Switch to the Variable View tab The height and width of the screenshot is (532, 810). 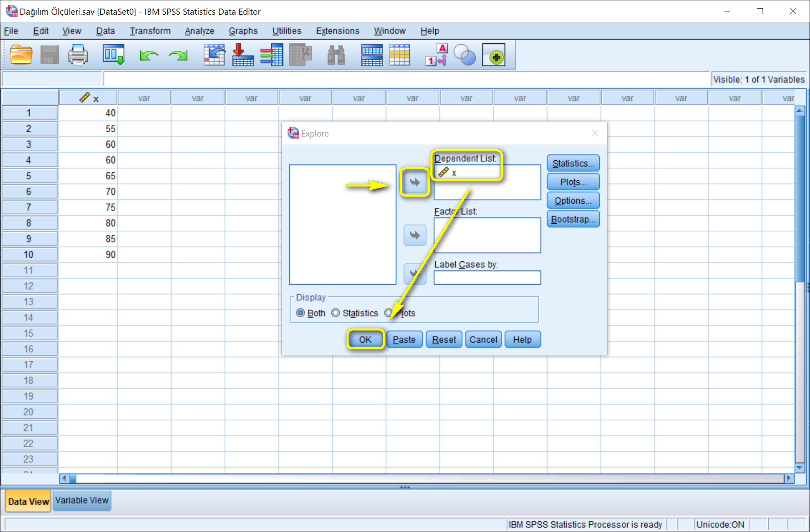(x=81, y=501)
